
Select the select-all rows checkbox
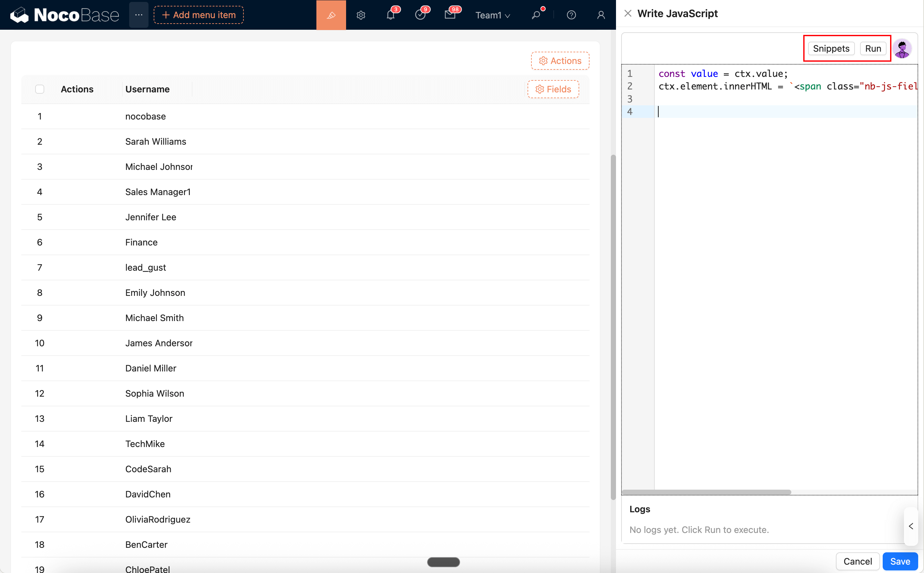click(40, 89)
